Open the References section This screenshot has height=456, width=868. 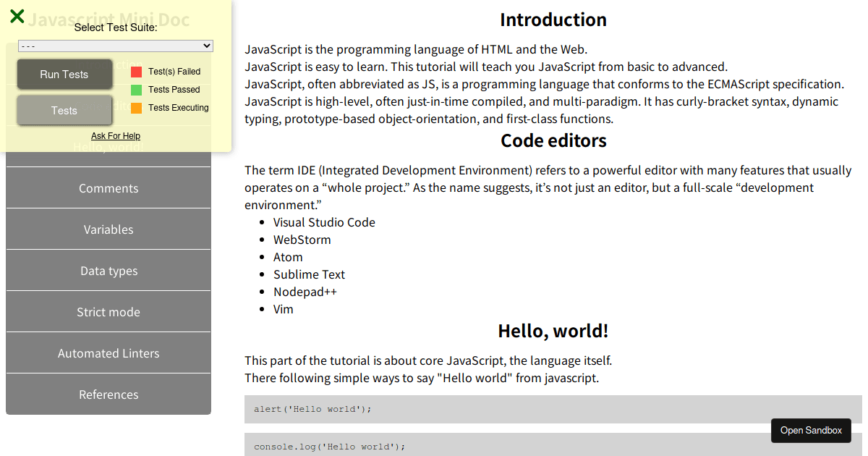tap(108, 394)
